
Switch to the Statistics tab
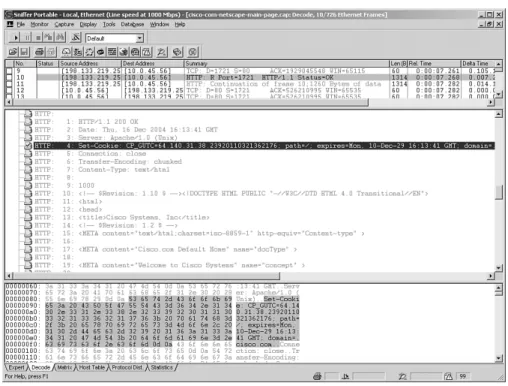[162, 367]
